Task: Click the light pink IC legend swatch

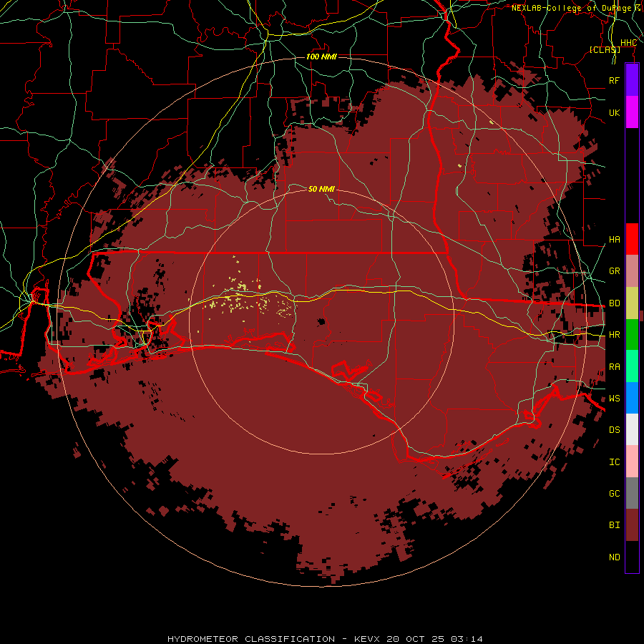Action: point(632,462)
